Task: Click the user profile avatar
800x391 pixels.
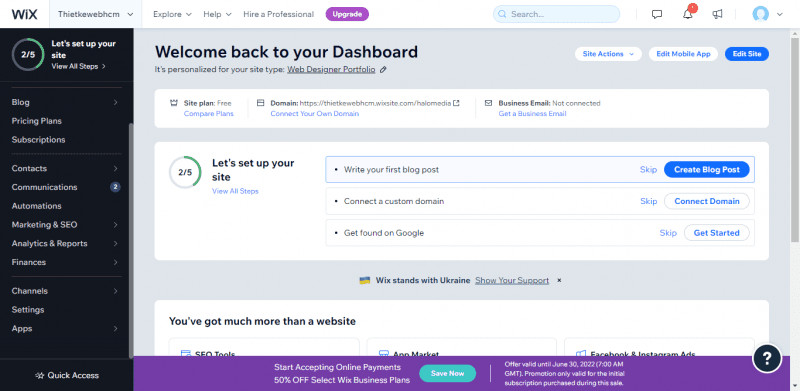Action: [760, 14]
